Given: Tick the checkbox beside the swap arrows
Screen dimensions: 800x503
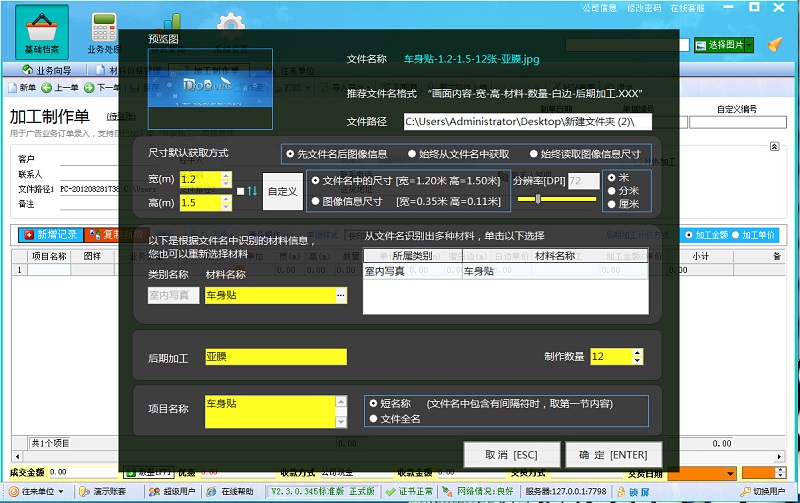Looking at the screenshot, I should pos(239,190).
